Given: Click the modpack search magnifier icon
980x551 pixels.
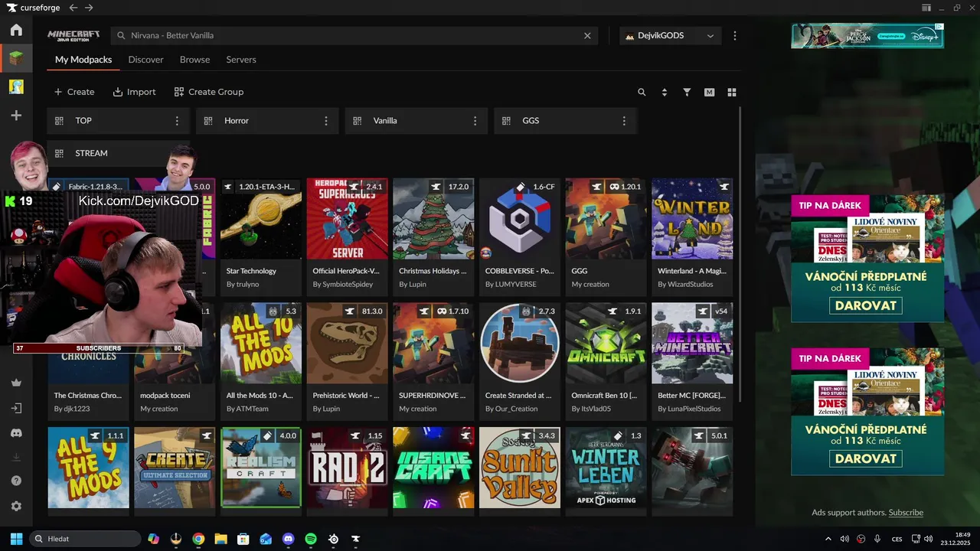Looking at the screenshot, I should tap(642, 92).
